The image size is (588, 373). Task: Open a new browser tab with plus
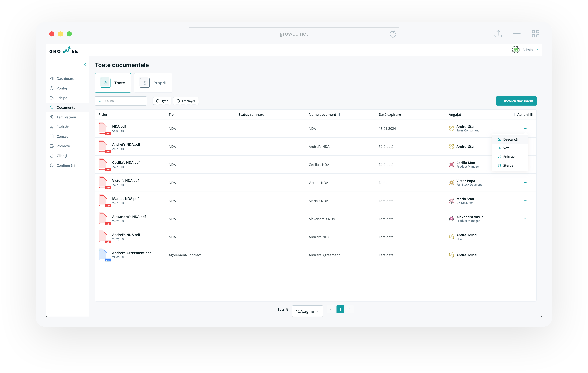(517, 34)
